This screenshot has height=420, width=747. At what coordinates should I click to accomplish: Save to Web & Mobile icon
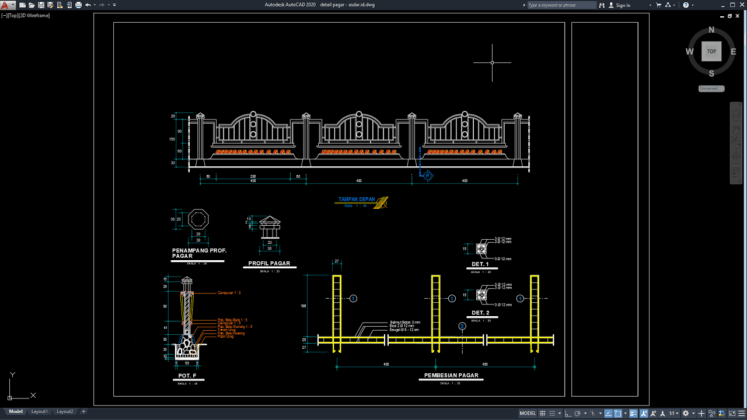pos(70,5)
